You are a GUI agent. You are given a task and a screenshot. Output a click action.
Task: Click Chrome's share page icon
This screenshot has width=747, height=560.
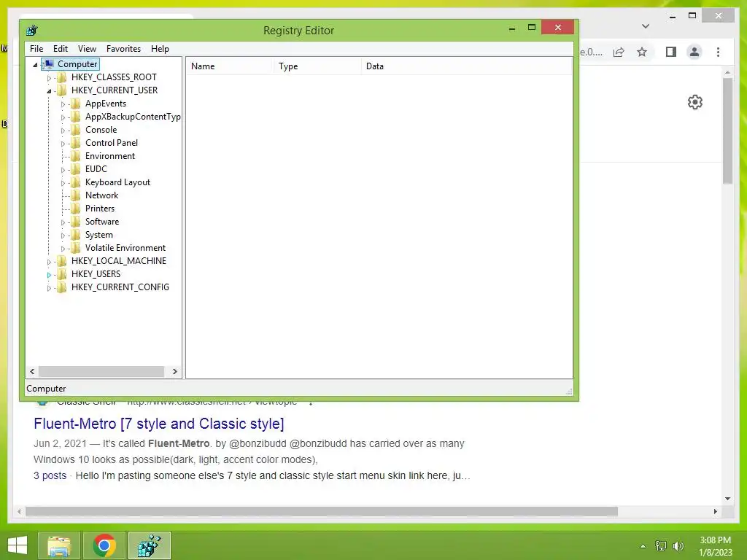click(619, 52)
